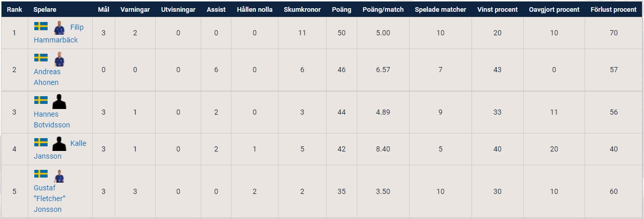Sort table by the Mål column header
Viewport: 644px width, 219px height.
tap(103, 9)
